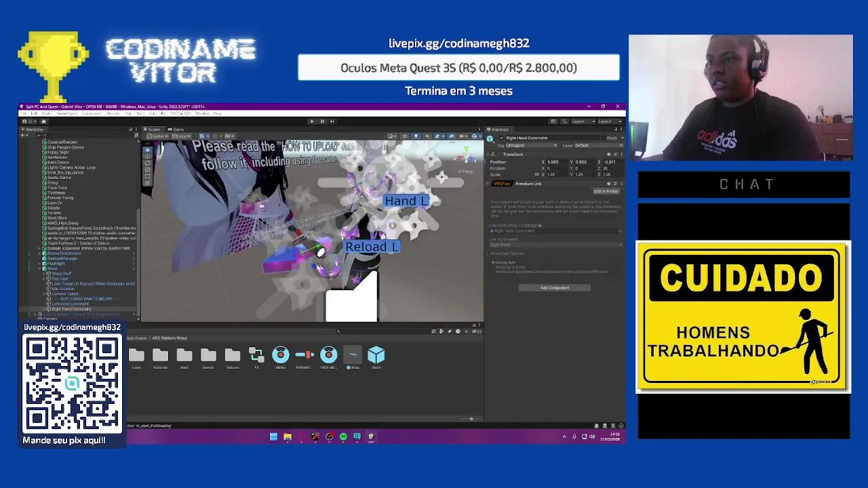
Task: Select the Scale tool in Scene toolbar
Action: (x=147, y=169)
